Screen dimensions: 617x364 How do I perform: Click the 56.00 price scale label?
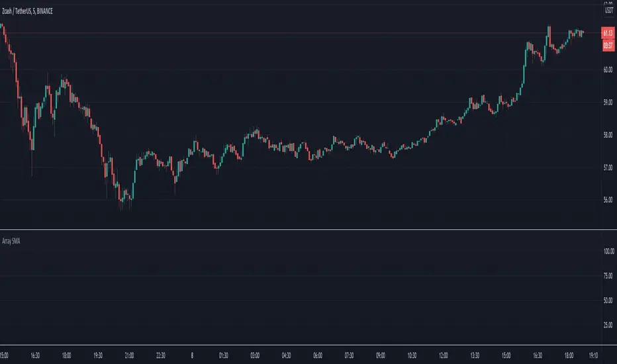coord(606,200)
